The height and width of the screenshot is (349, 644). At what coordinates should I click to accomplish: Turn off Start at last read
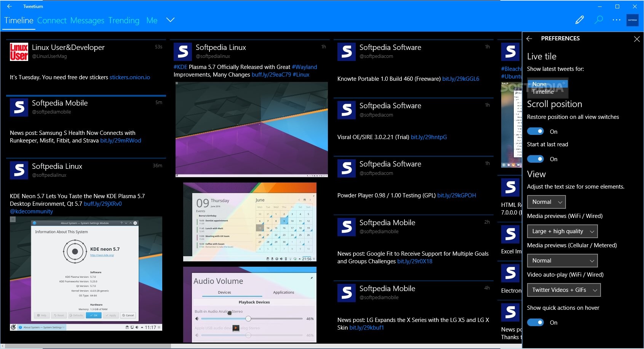[535, 159]
